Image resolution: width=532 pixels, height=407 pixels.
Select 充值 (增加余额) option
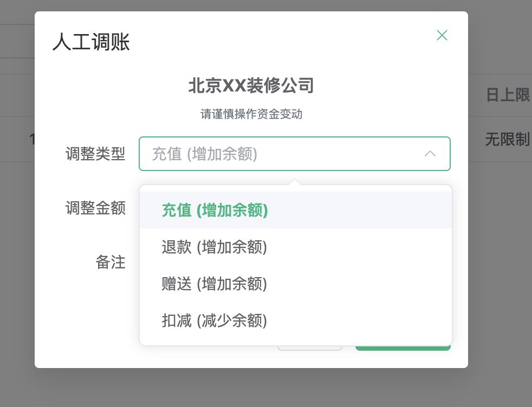(215, 210)
